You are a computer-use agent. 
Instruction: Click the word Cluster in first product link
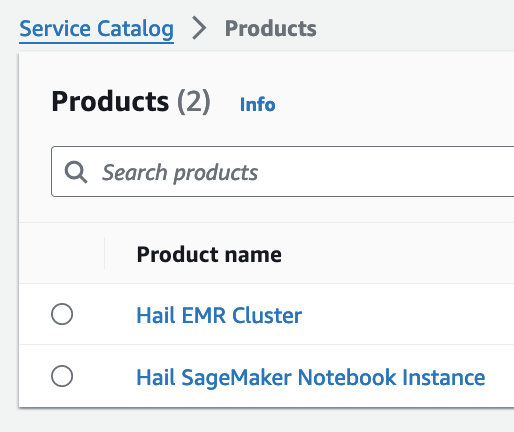(x=267, y=315)
